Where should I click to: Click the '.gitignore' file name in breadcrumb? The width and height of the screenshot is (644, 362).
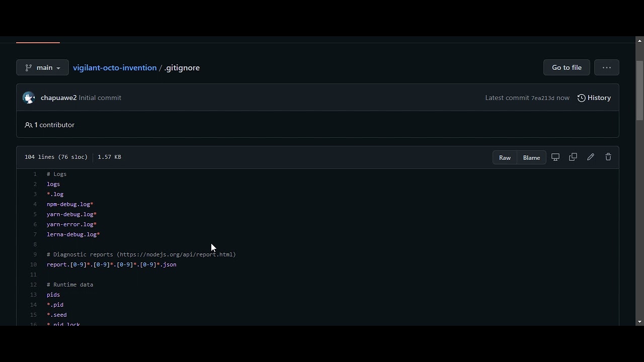click(182, 67)
